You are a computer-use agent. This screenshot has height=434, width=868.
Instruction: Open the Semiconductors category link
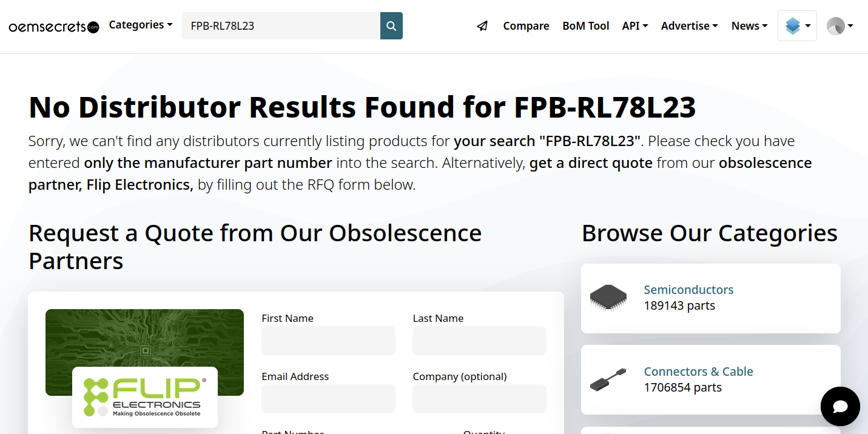click(x=688, y=290)
